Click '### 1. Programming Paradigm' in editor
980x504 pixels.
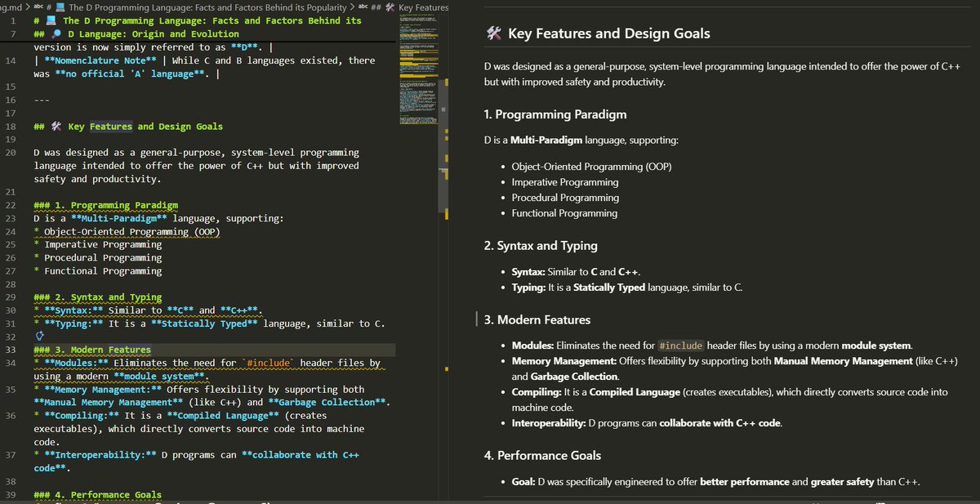[x=106, y=205]
